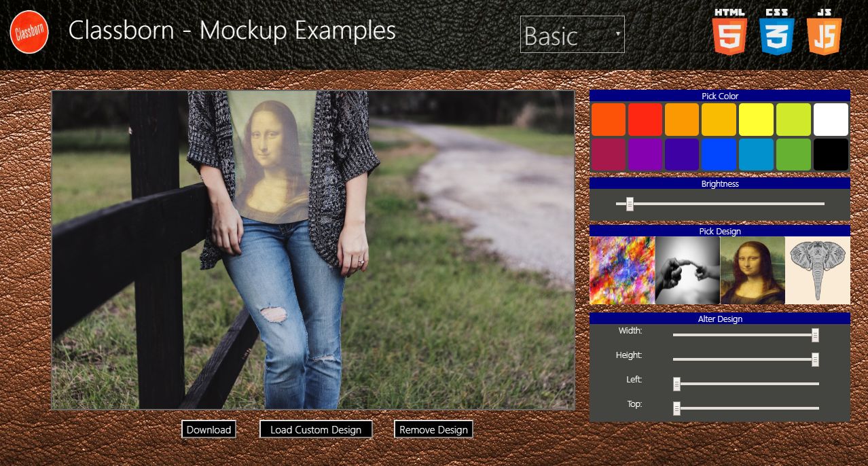Click the Top position slider

[x=746, y=408]
